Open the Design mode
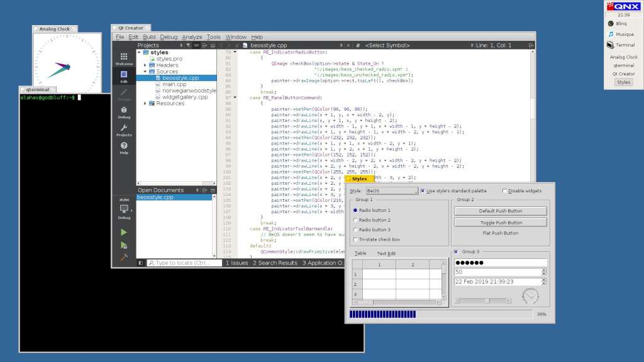The image size is (644, 362). tap(124, 95)
